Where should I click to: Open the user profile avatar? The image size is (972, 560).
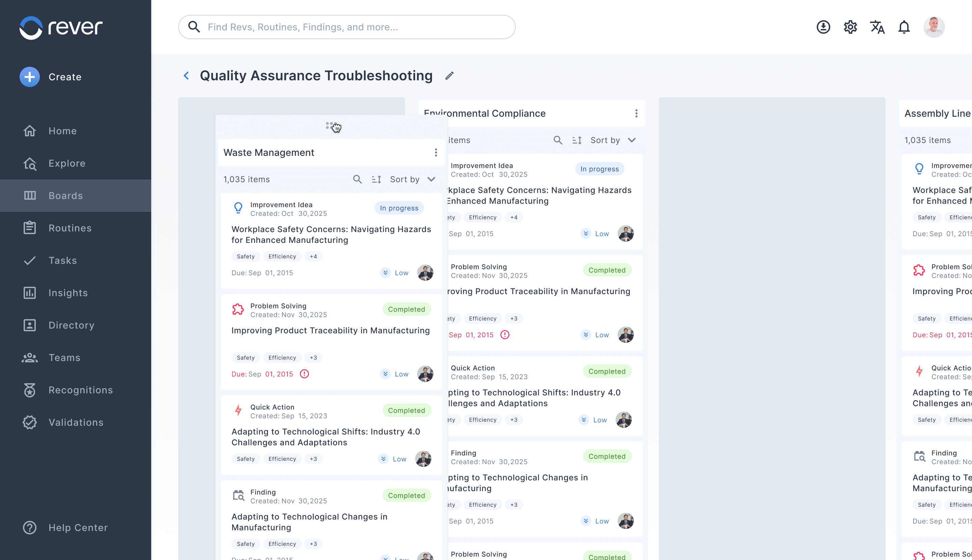[x=934, y=27]
